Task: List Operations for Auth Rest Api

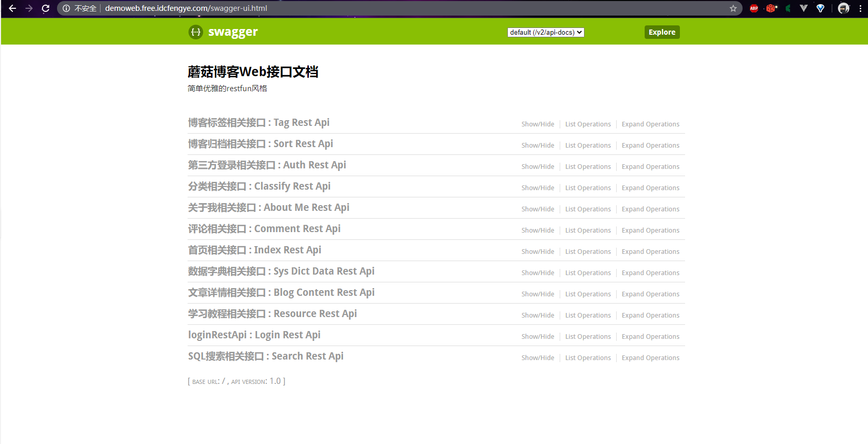Action: (588, 167)
